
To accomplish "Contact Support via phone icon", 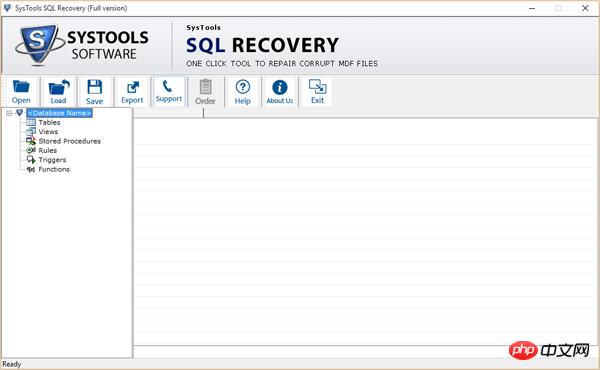I will [x=169, y=91].
